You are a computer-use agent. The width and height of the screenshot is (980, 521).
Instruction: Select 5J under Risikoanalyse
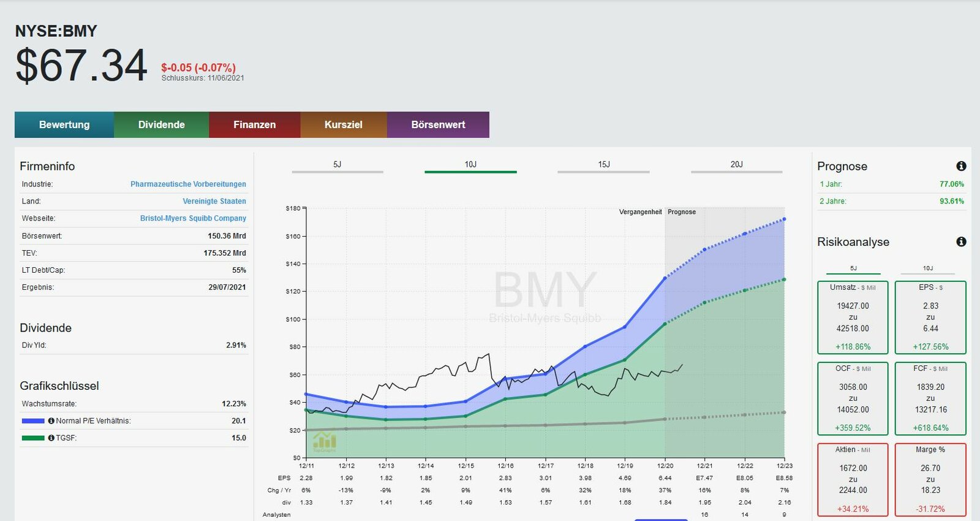853,269
